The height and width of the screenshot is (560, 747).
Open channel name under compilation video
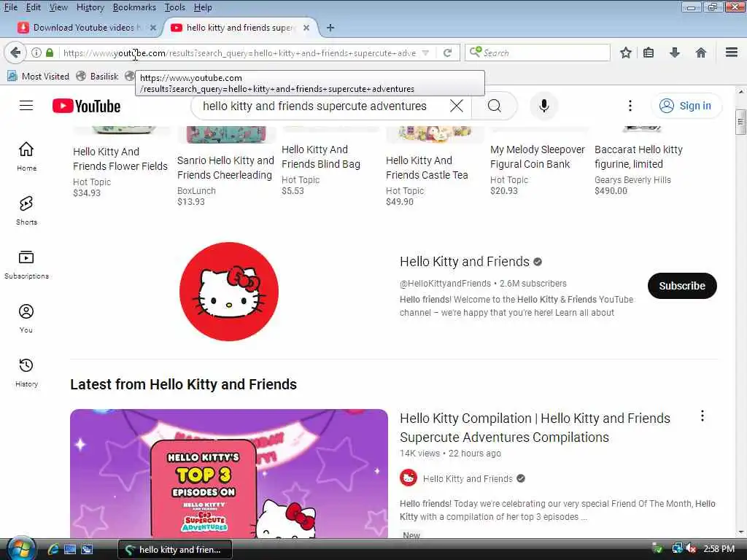click(468, 478)
